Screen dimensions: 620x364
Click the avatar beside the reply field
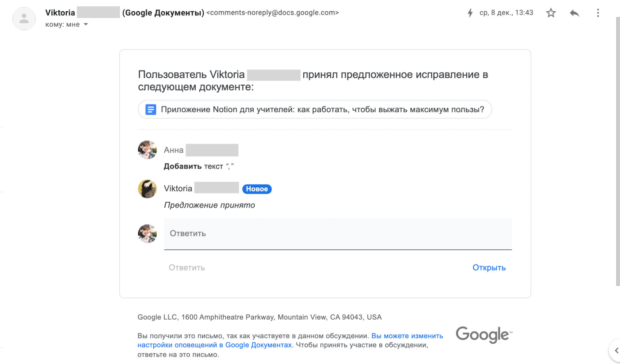[147, 234]
